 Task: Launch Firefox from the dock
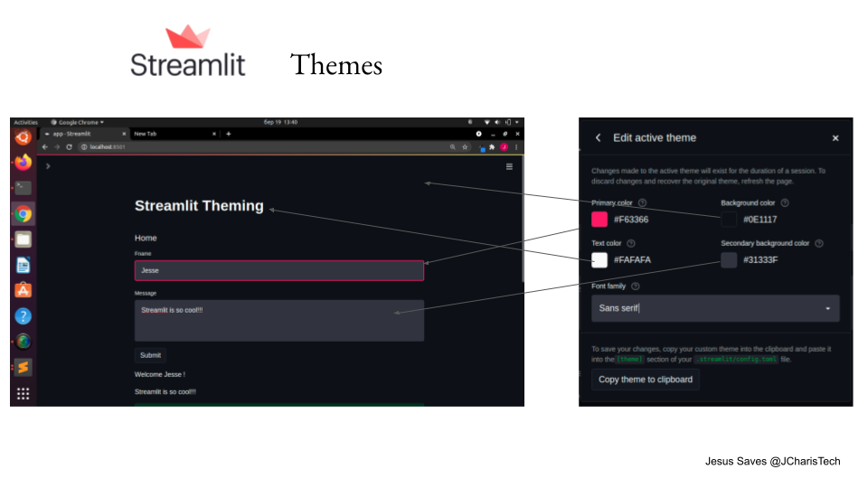[24, 162]
